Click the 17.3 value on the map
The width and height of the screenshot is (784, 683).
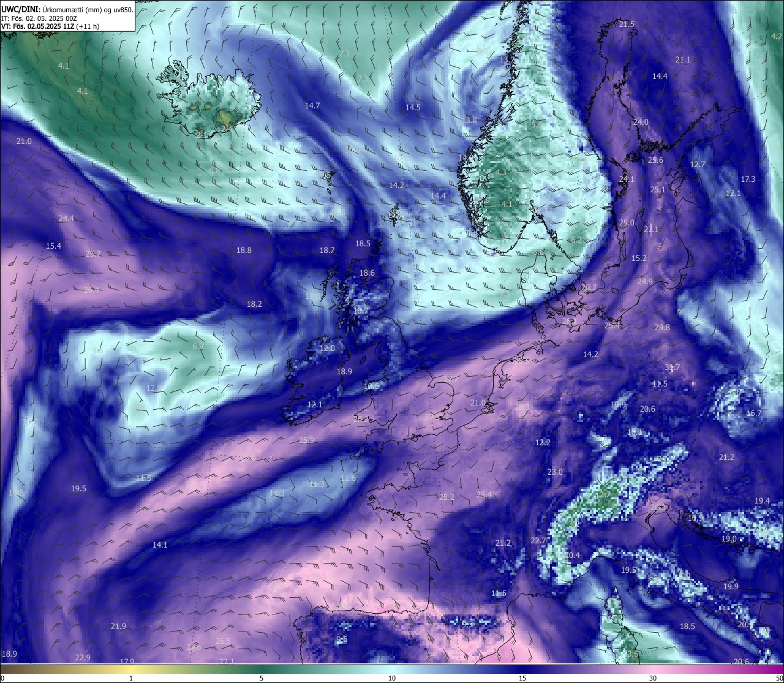pos(748,179)
